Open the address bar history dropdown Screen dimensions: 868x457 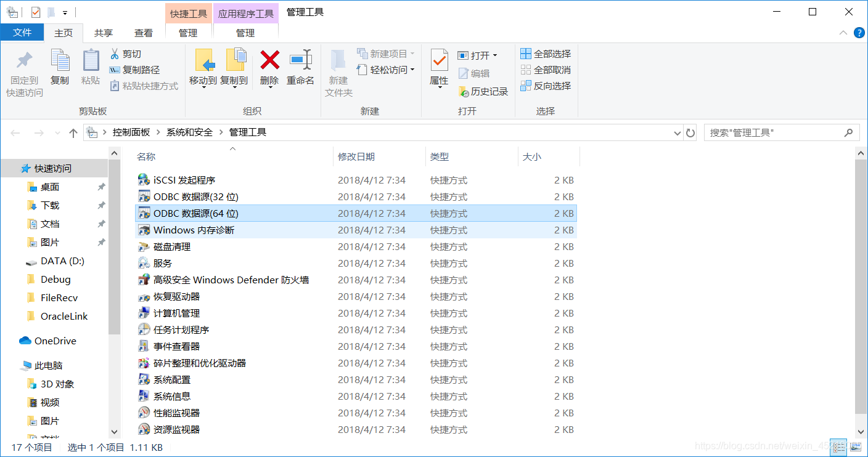click(x=677, y=132)
